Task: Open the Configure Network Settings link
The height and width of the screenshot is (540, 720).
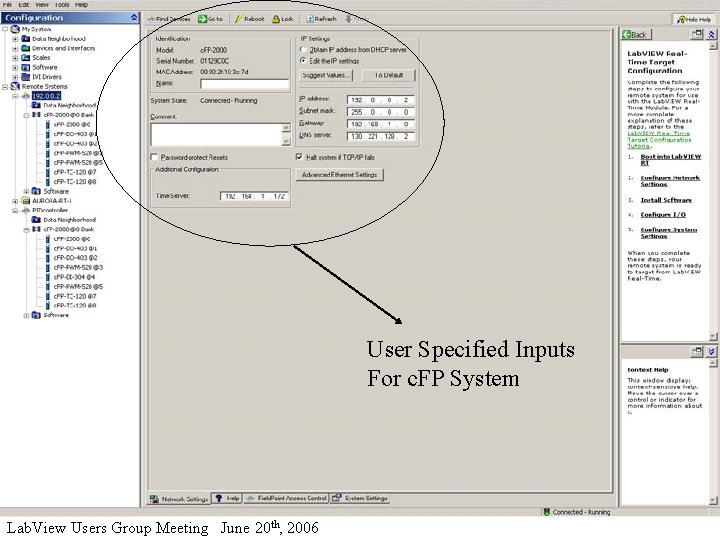Action: (x=670, y=181)
